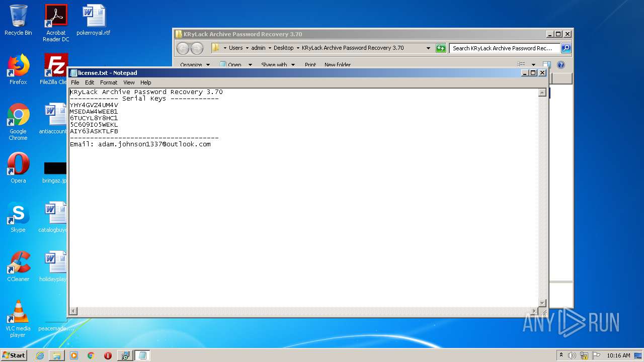Open Explorer help question mark button

point(561,65)
